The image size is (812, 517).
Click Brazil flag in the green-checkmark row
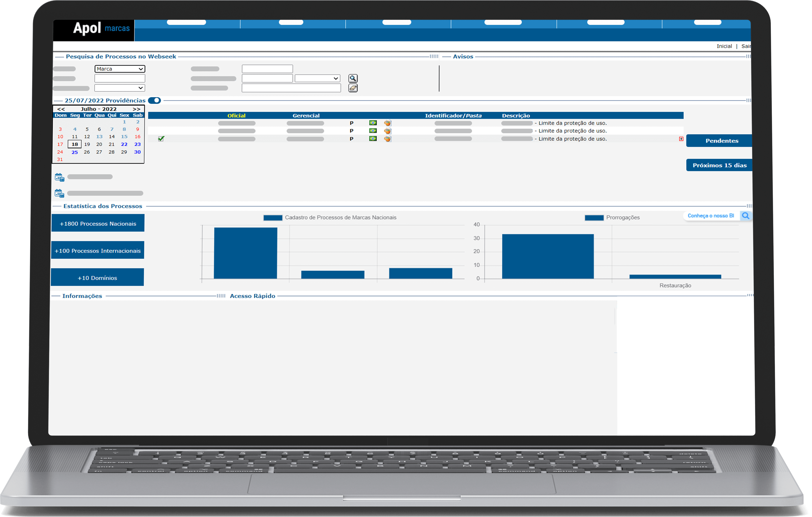coord(373,139)
